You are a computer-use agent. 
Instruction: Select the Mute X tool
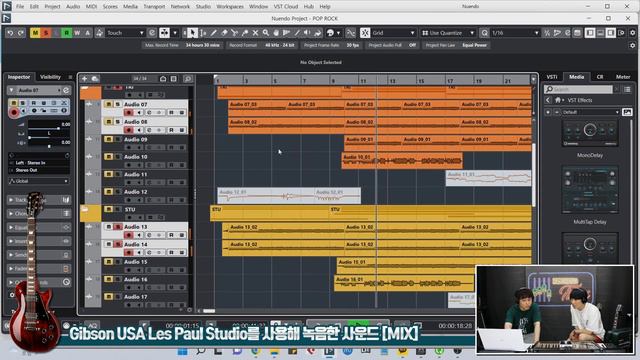[x=256, y=33]
